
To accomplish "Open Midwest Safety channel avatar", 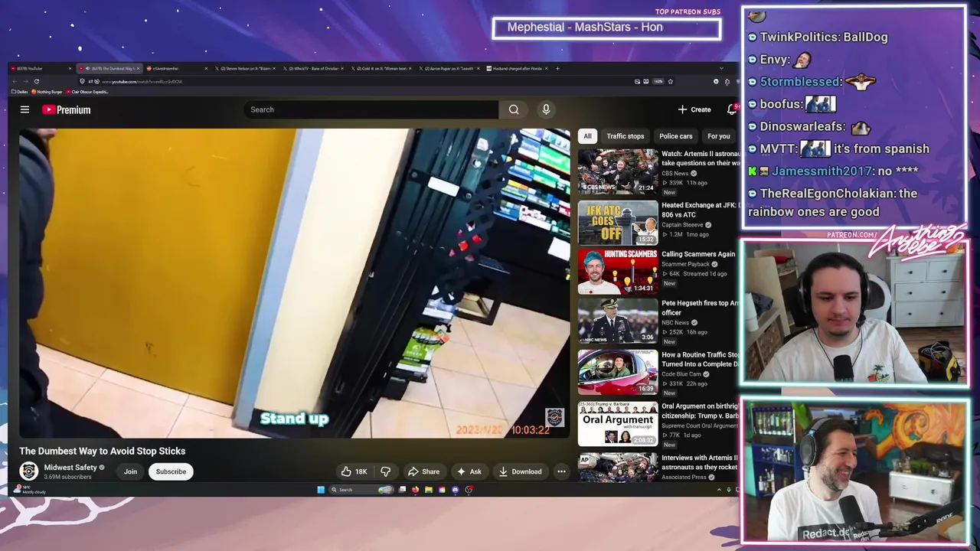I will [x=29, y=471].
